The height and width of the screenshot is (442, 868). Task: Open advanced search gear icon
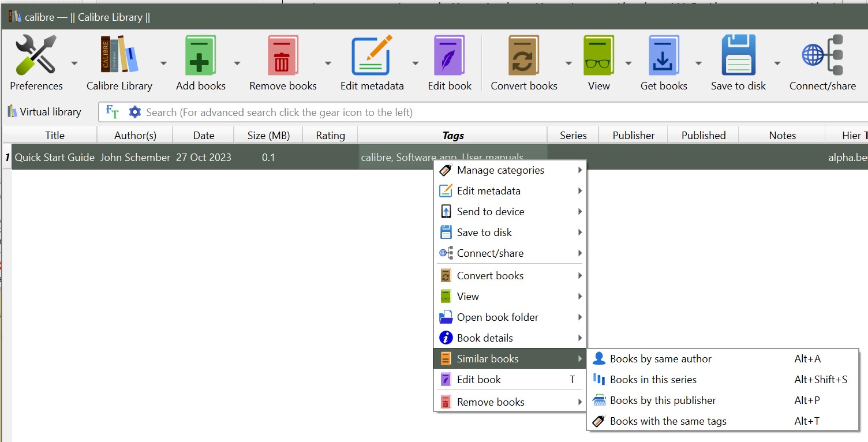(x=135, y=112)
